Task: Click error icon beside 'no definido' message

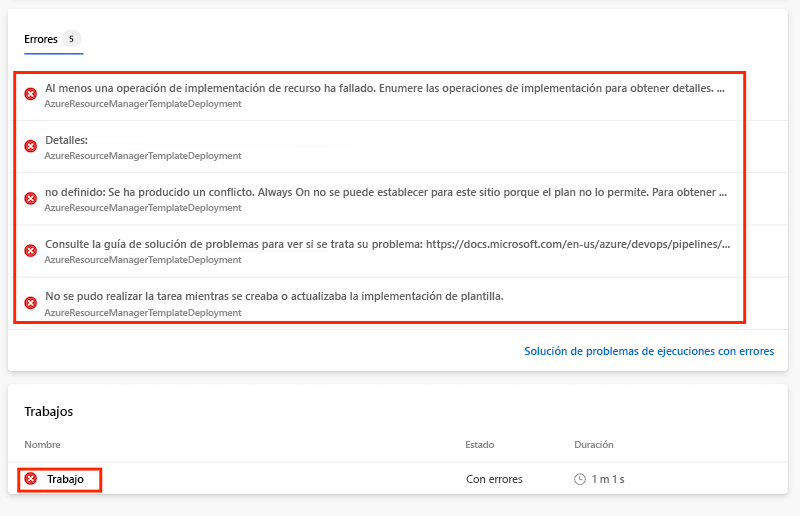Action: click(x=31, y=198)
